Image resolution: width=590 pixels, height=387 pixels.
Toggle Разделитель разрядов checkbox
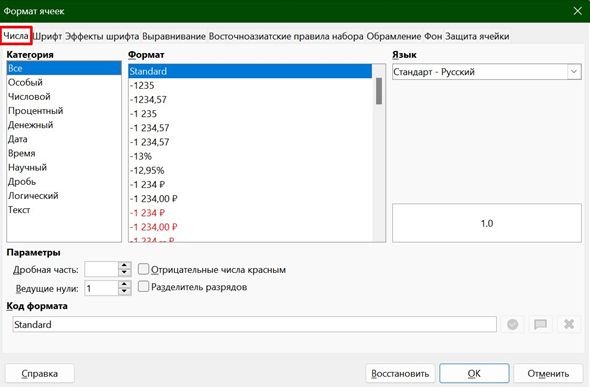coord(143,287)
